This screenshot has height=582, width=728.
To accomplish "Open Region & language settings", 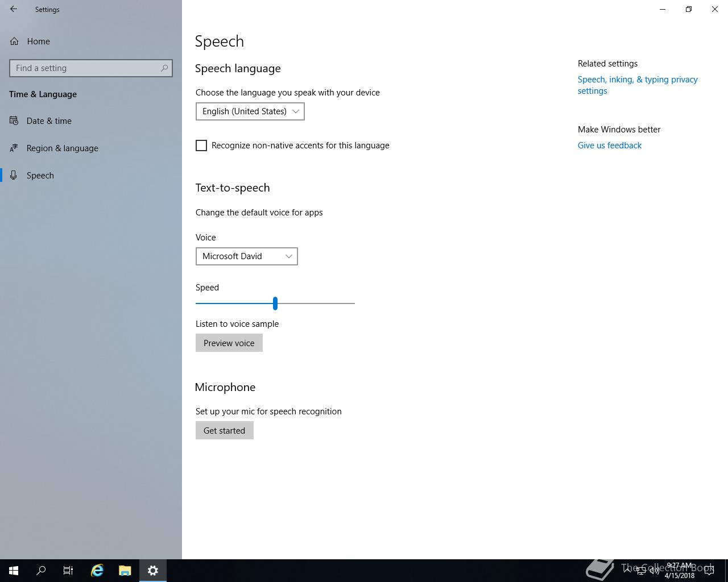I will coord(91,148).
